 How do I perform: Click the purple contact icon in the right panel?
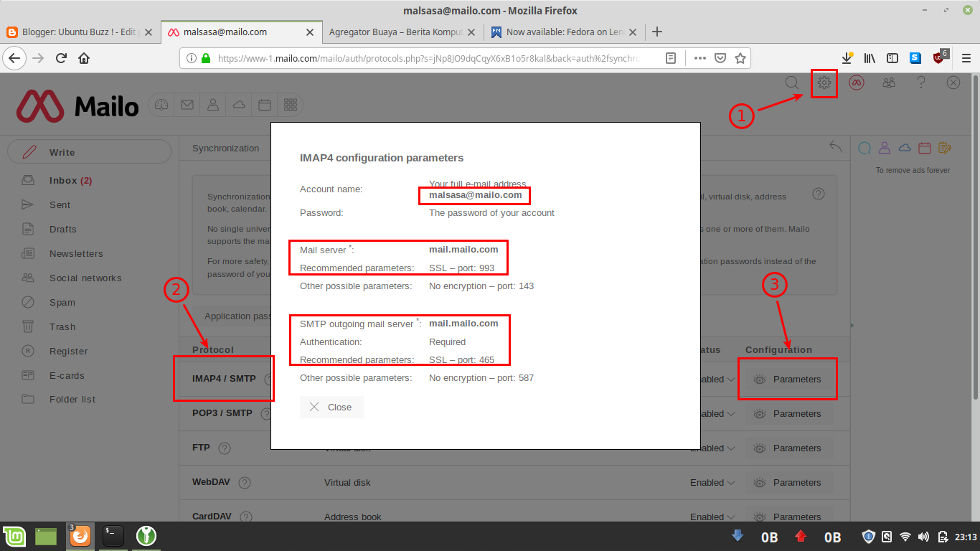coord(885,148)
